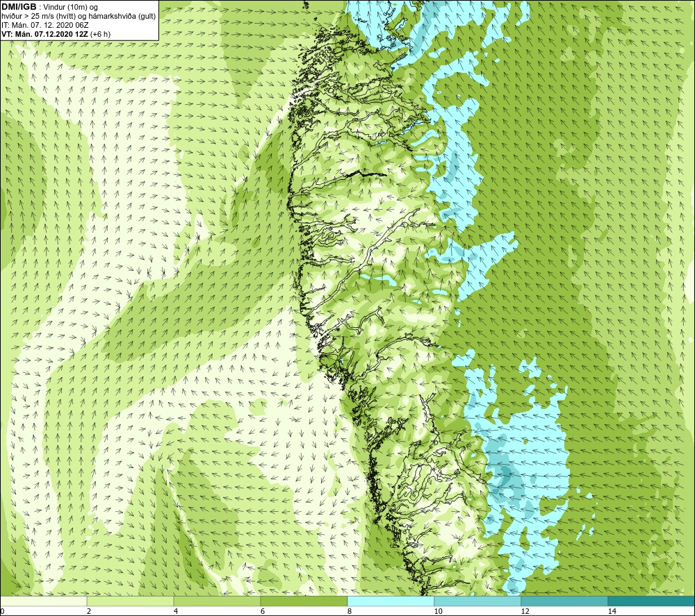Viewport: 695px width, 616px height.
Task: Select the darkest teal segment above 14 m/s
Action: 652,601
